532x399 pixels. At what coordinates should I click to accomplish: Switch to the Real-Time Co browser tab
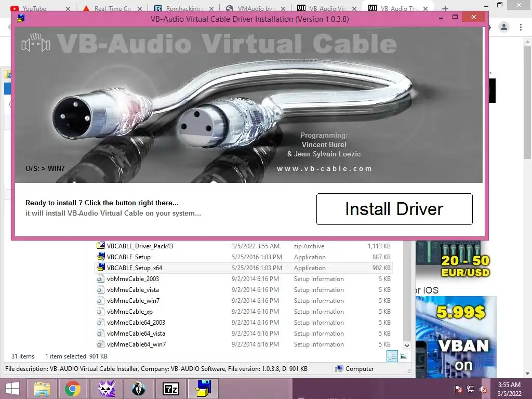pos(112,8)
